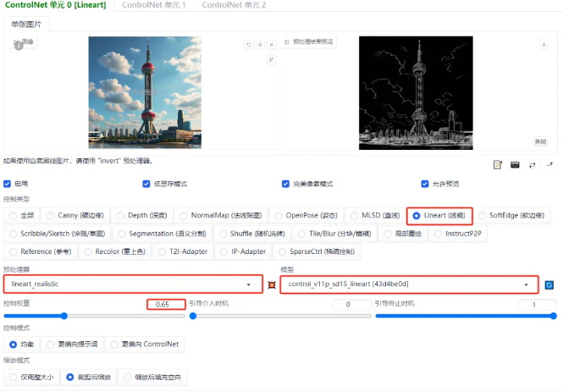Click the 引导介入时机 value field
Image resolution: width=563 pixels, height=392 pixels.
tap(351, 305)
